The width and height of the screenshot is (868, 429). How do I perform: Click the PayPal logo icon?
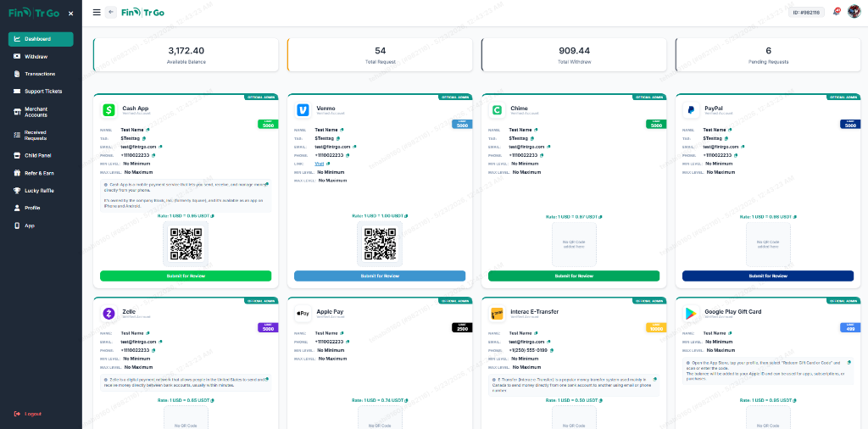[x=691, y=110]
